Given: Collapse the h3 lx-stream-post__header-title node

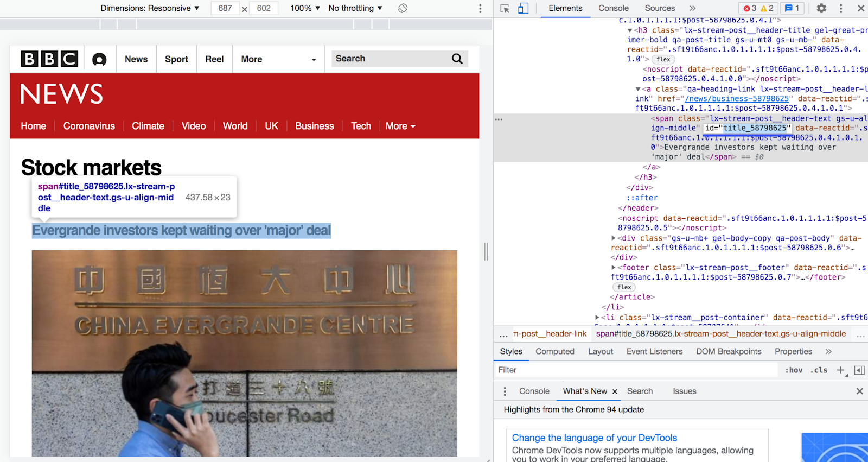Looking at the screenshot, I should pos(629,30).
